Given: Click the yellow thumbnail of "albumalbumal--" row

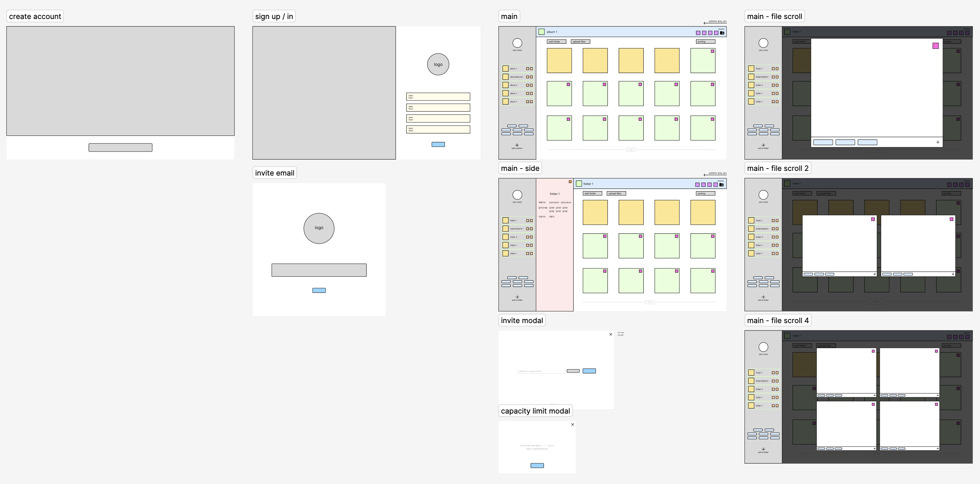Looking at the screenshot, I should tap(505, 77).
